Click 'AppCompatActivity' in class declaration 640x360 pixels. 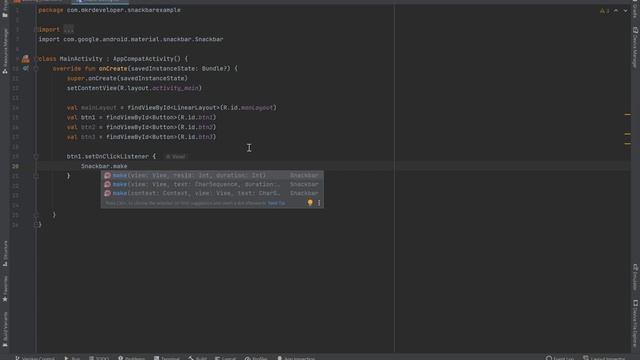coord(143,59)
